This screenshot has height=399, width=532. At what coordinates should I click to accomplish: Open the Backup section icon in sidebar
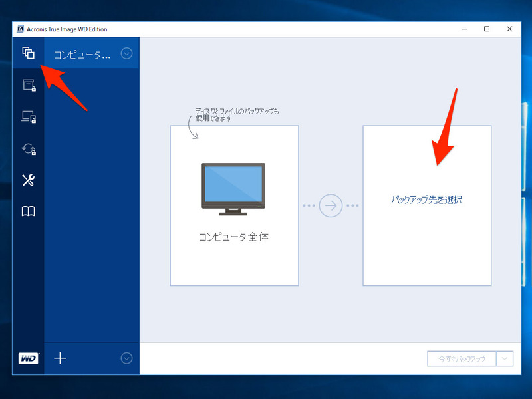(x=28, y=53)
